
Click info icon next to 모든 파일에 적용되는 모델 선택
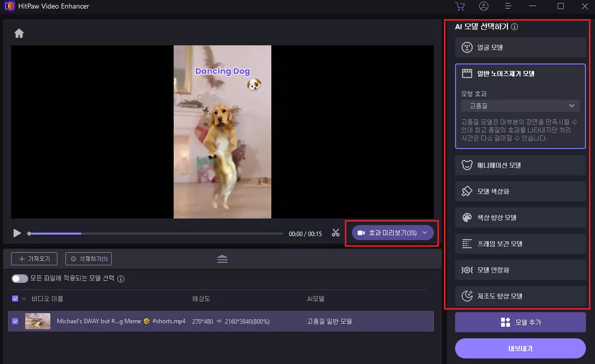121,279
